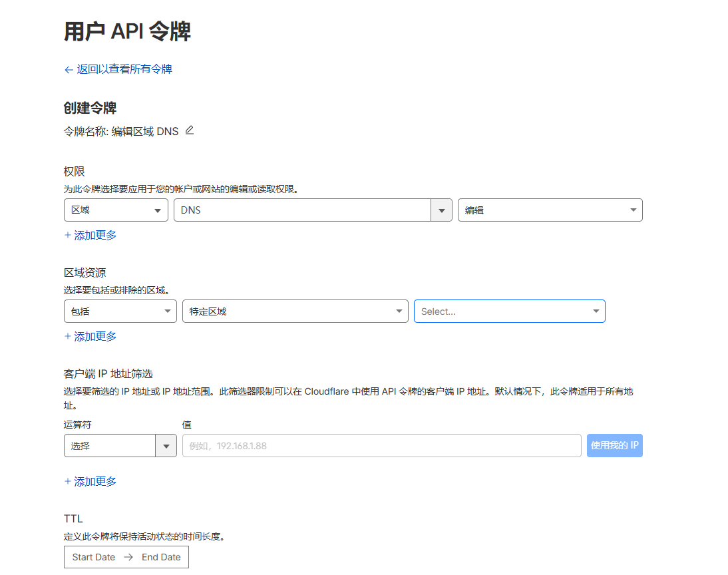Image resolution: width=728 pixels, height=575 pixels.
Task: Open the 特定区域 zone scope dropdown
Action: [x=295, y=311]
